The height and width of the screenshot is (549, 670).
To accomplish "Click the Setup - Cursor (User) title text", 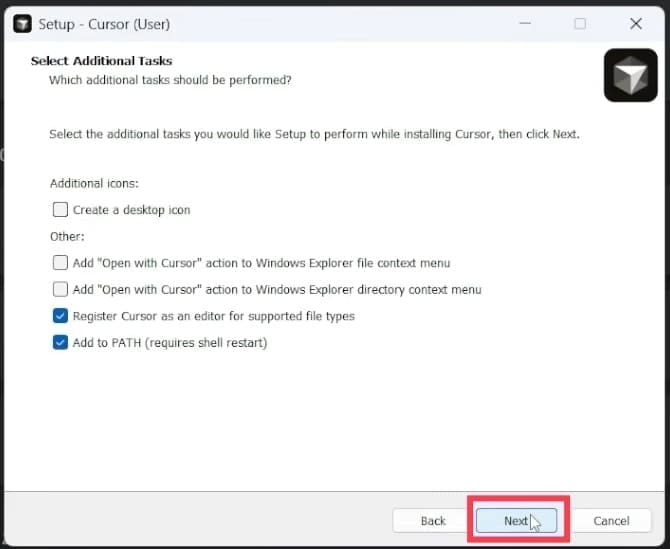I will [x=104, y=24].
